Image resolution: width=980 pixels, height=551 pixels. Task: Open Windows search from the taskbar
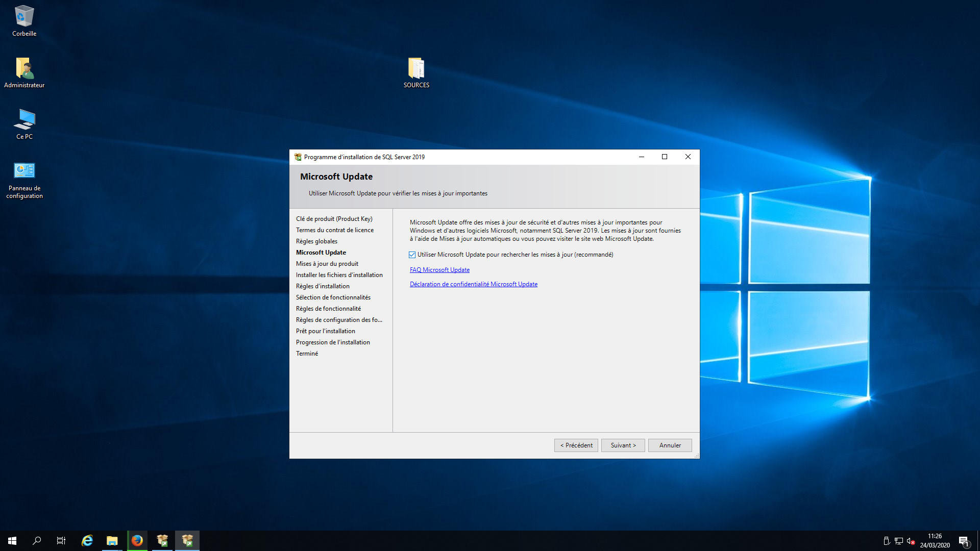click(36, 540)
